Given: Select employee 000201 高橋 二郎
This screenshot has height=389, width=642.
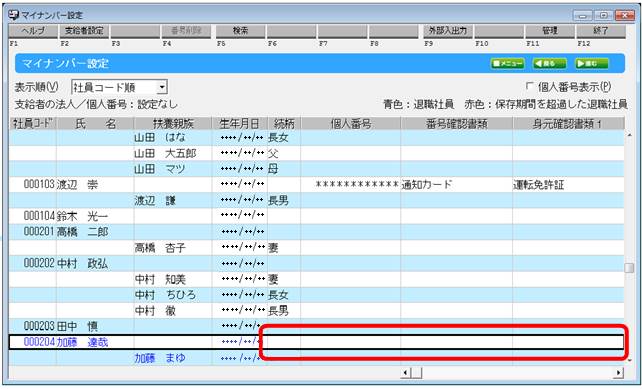Looking at the screenshot, I should click(316, 232).
